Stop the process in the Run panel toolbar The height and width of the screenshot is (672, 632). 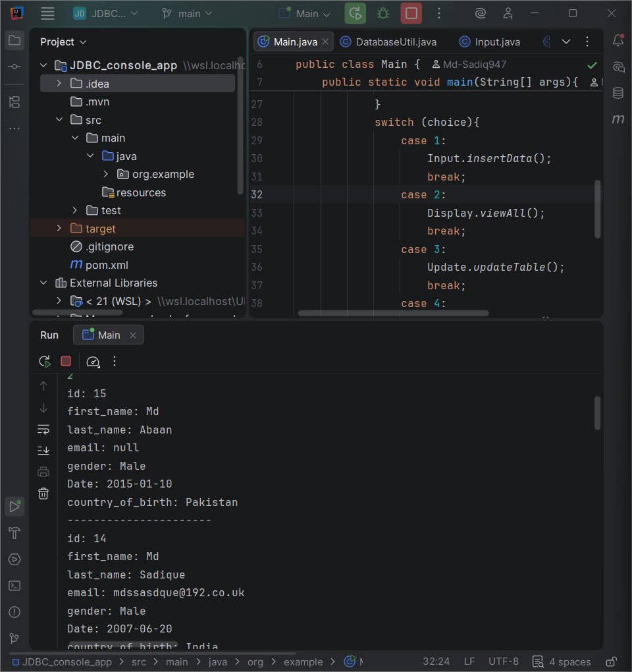pos(66,361)
